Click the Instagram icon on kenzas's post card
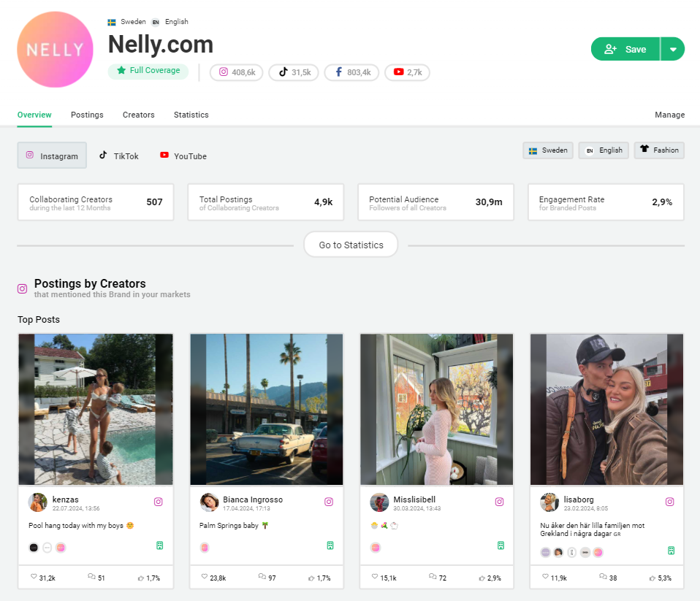The image size is (700, 601). coord(158,502)
